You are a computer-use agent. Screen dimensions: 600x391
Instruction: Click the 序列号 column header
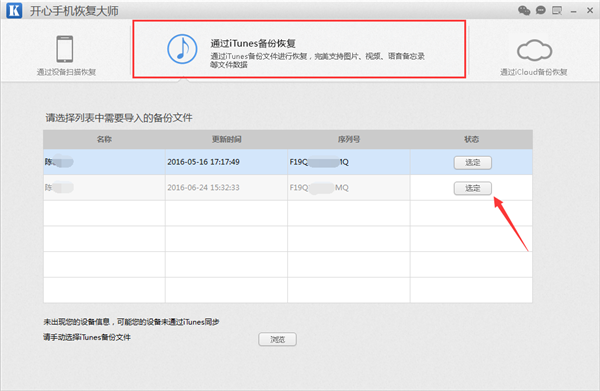349,139
